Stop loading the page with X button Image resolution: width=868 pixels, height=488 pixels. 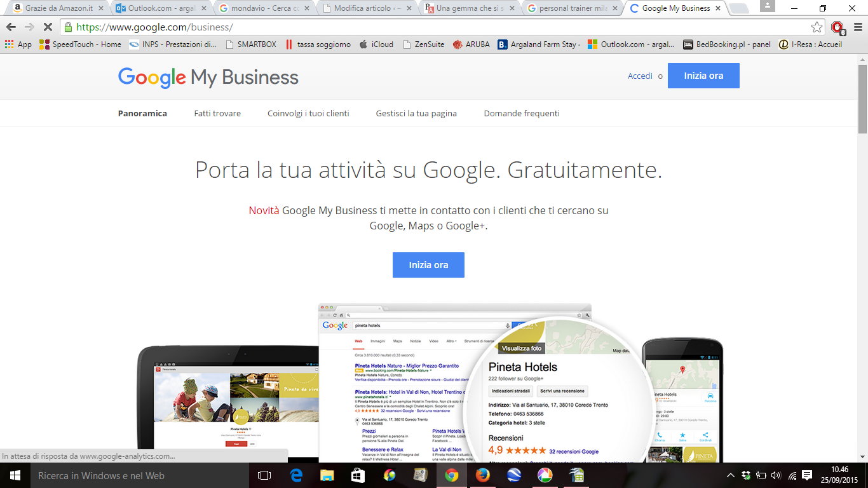[47, 27]
